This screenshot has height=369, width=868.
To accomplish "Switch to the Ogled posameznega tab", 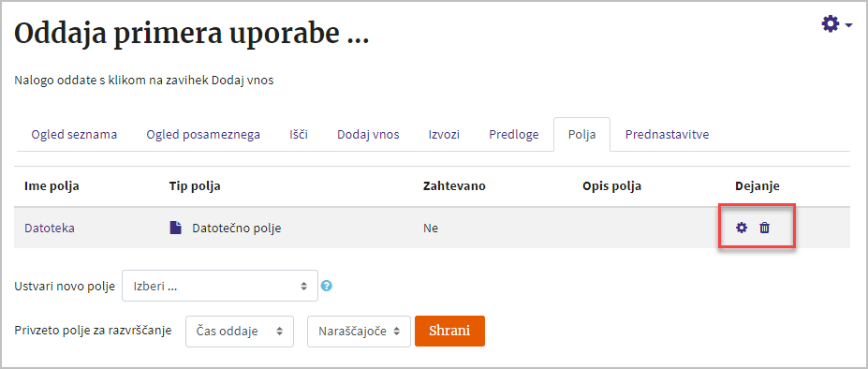I will [x=203, y=135].
